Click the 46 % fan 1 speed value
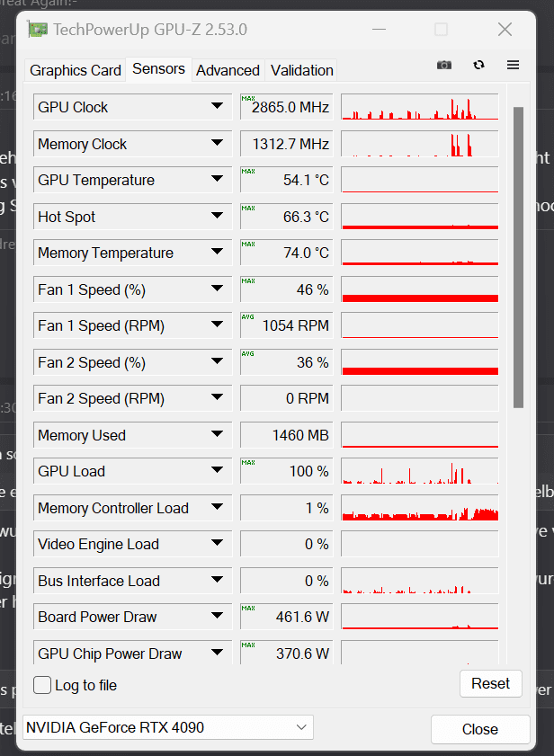 click(x=287, y=289)
